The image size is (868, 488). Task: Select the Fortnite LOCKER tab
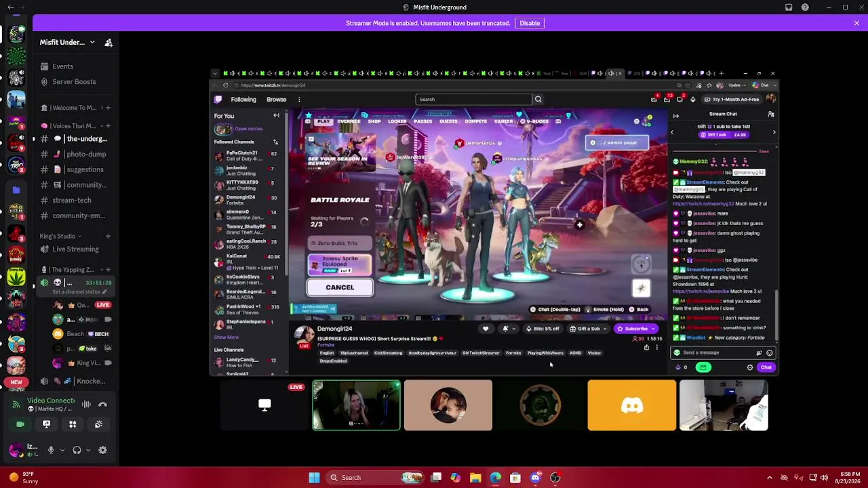click(x=397, y=121)
